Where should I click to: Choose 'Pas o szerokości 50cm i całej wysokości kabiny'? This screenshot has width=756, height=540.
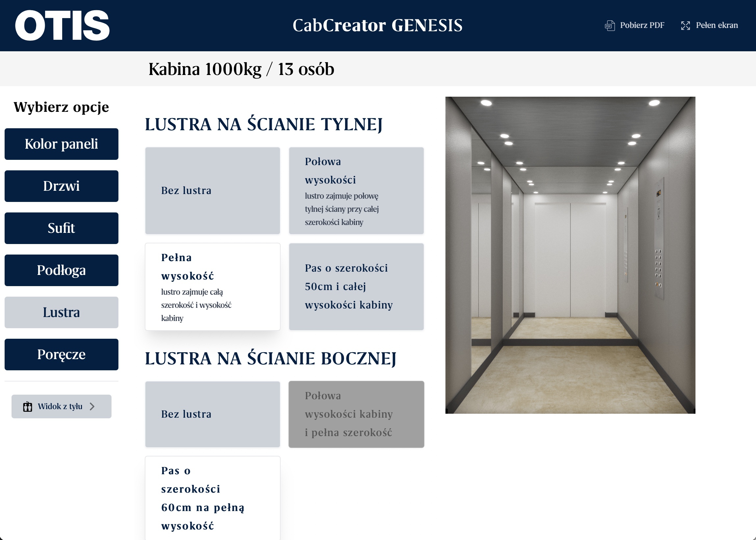356,286
